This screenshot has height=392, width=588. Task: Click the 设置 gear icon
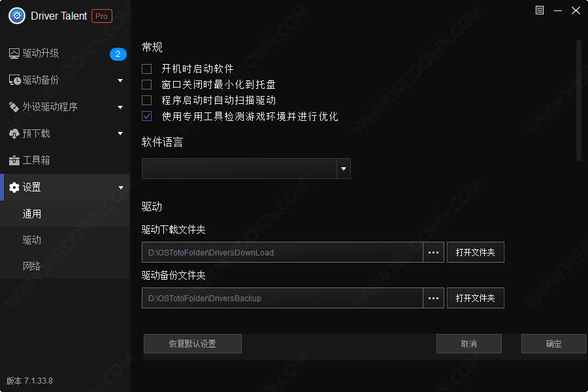click(x=14, y=188)
